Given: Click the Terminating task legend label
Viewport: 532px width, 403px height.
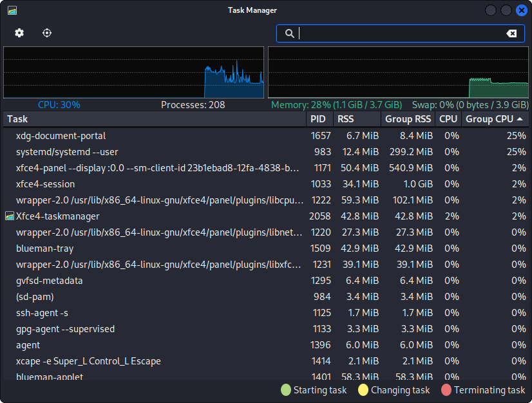Looking at the screenshot, I should pos(489,391).
